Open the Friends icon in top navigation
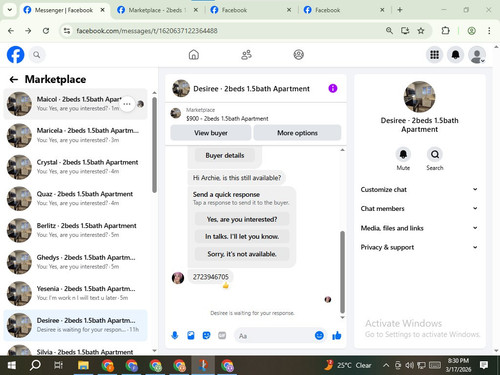Viewport: 500px width, 375px height. 246,55
